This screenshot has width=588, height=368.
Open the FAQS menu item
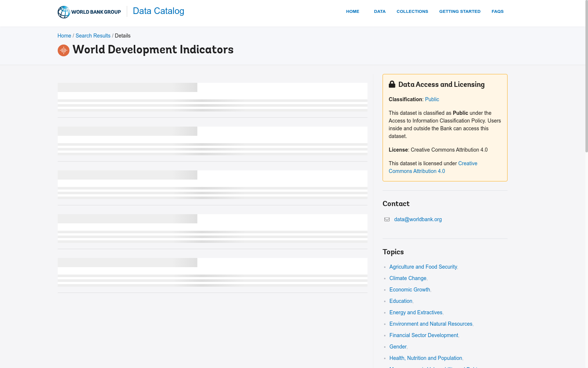[498, 11]
